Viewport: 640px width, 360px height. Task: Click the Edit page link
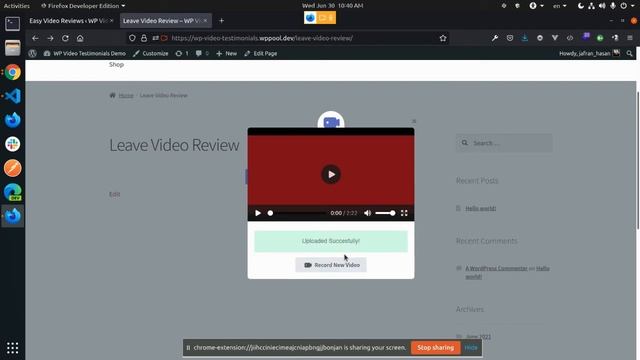point(114,194)
